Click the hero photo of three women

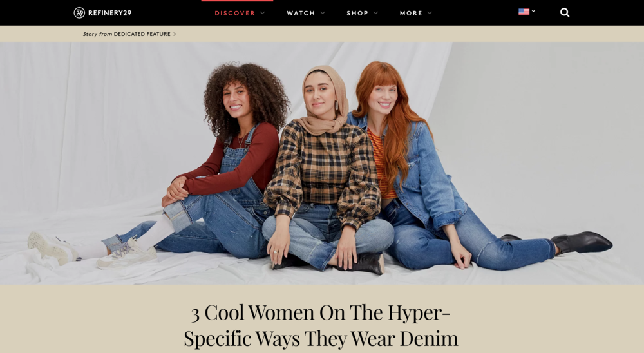coord(322,163)
